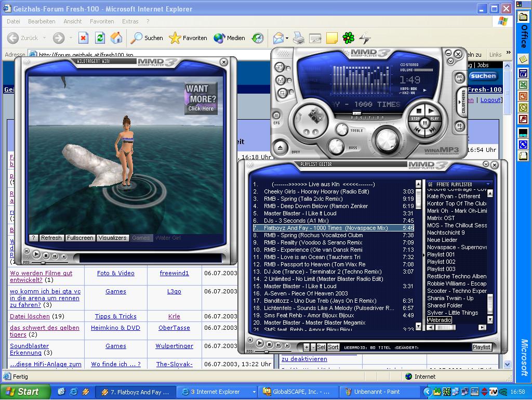This screenshot has height=400, width=532.
Task: Click the Open eject button in Winamp
Action: [x=280, y=148]
